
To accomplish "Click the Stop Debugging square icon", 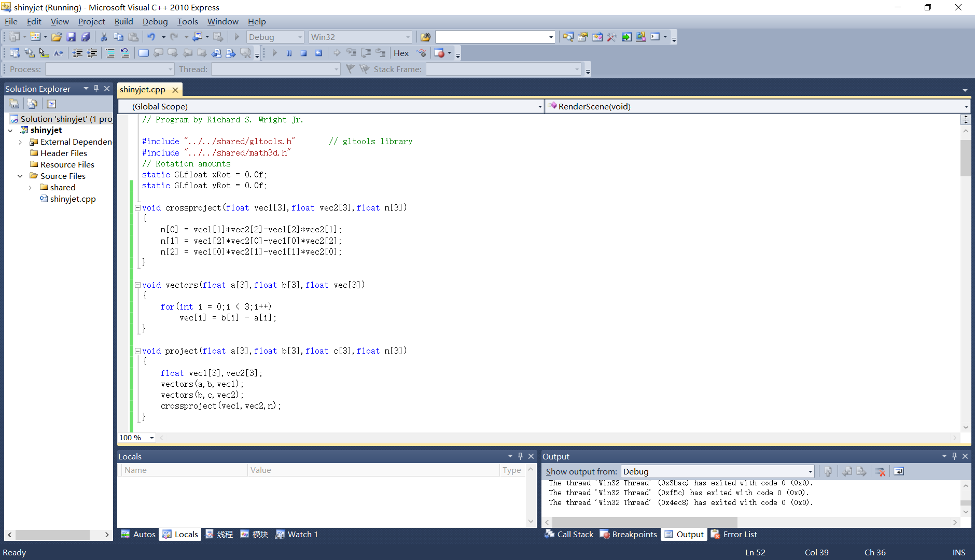I will coord(304,53).
